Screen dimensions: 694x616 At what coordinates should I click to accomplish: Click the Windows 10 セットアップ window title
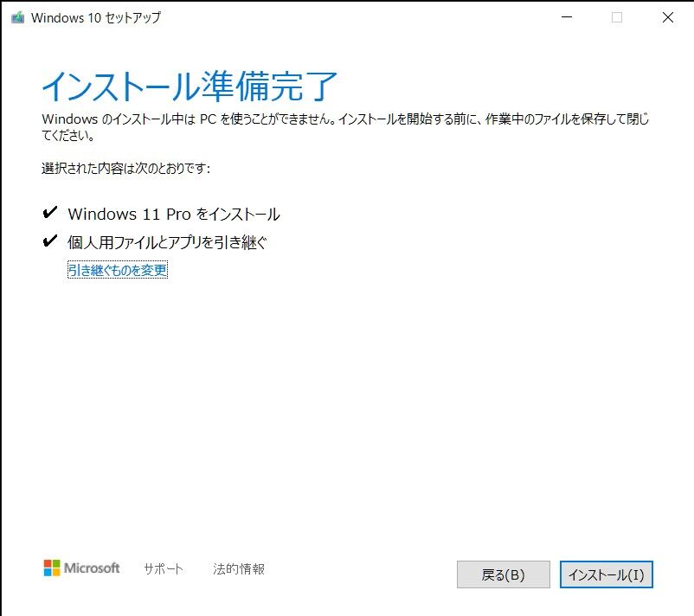pyautogui.click(x=96, y=17)
